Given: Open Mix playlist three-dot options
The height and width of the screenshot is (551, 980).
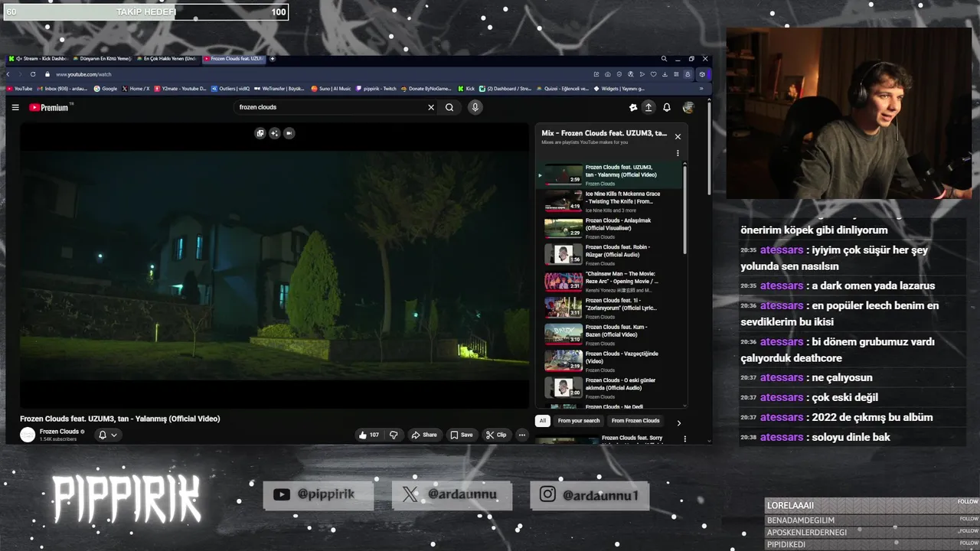Looking at the screenshot, I should (x=678, y=153).
